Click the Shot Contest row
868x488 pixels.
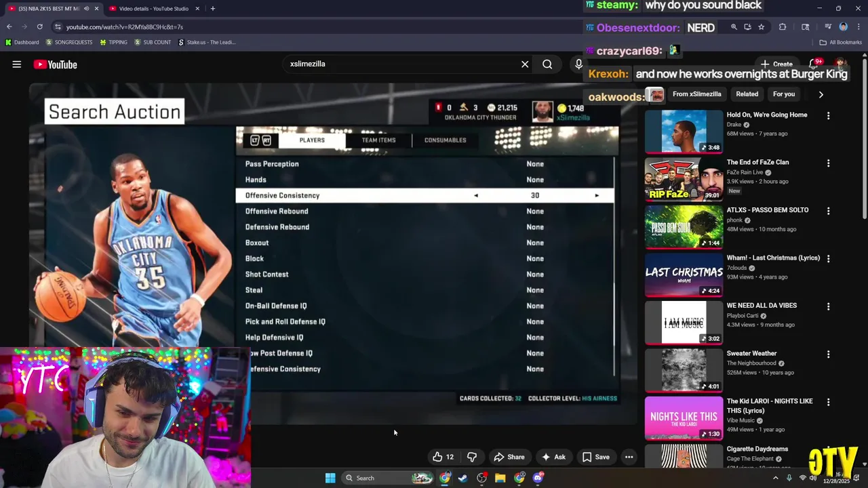[425, 274]
